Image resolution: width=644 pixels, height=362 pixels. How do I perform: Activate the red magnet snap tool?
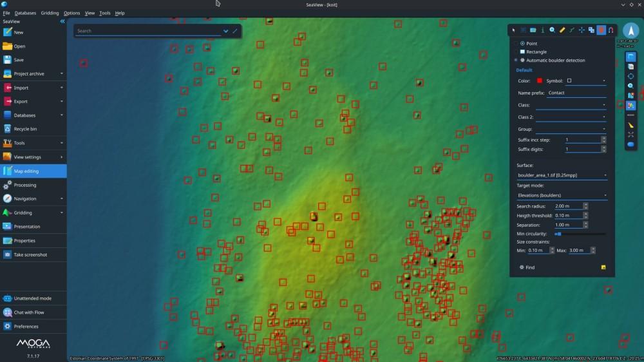611,30
